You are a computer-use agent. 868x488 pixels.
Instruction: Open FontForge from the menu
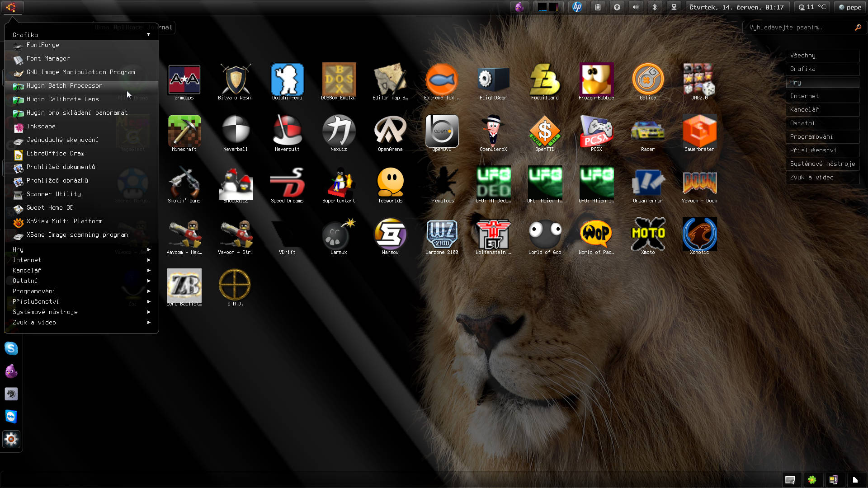81,45
